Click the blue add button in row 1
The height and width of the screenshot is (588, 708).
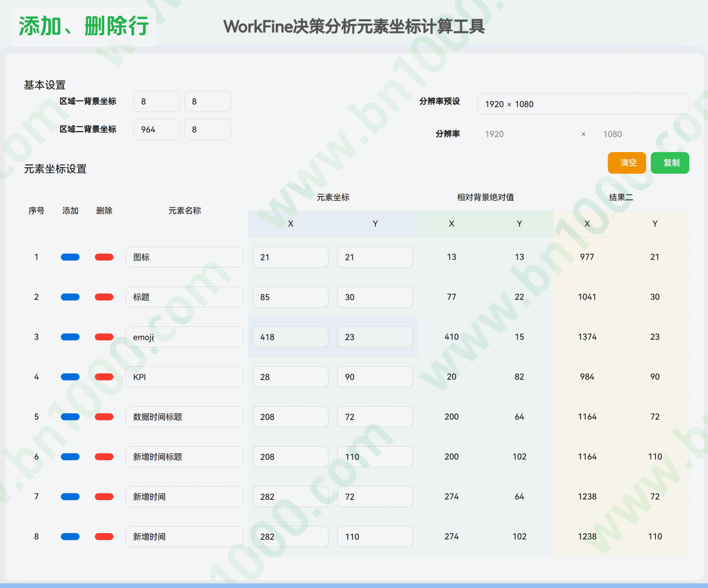point(70,257)
